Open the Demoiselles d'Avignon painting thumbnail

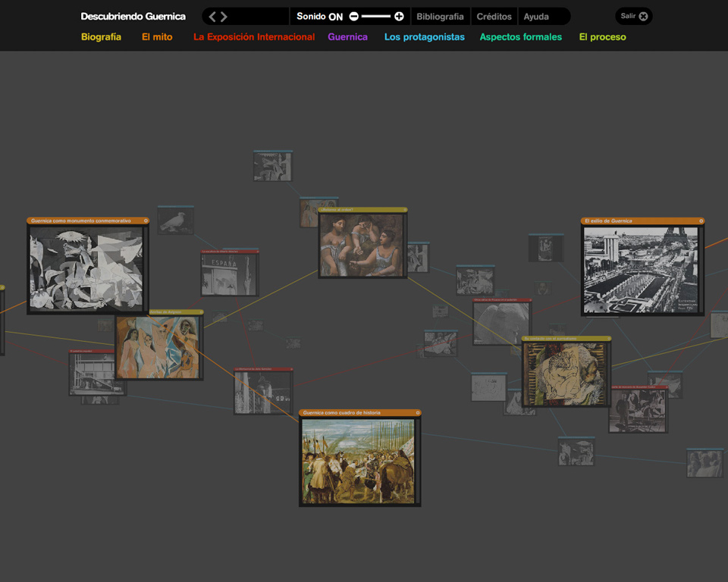pos(158,346)
